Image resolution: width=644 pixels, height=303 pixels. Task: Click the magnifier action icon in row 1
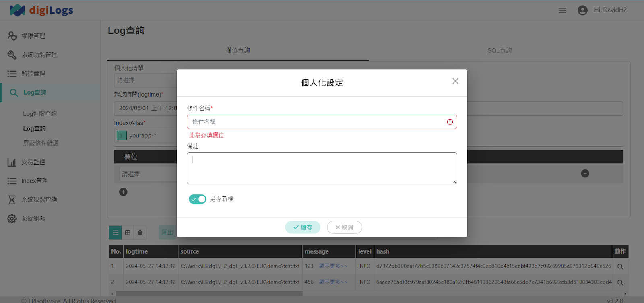click(620, 266)
